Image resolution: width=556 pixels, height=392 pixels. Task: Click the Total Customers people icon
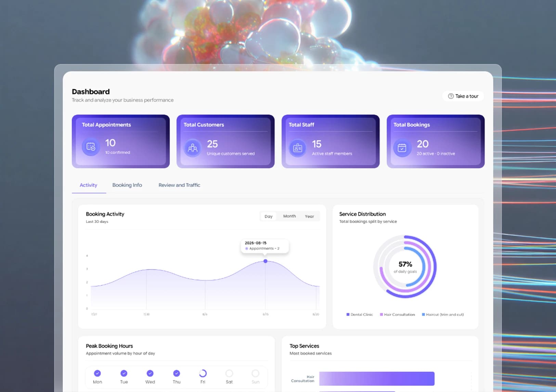point(193,148)
